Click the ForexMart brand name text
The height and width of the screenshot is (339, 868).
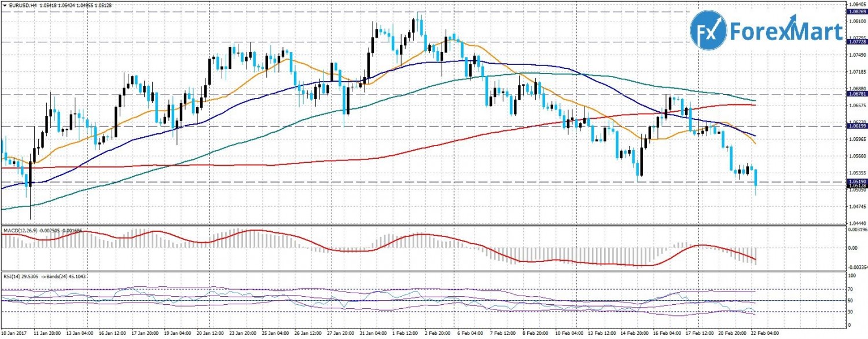[x=786, y=32]
